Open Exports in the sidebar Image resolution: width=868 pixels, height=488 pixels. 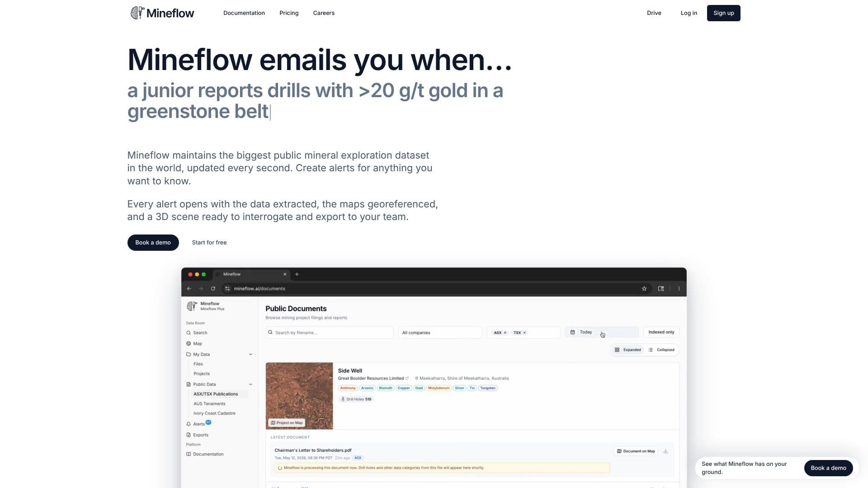pos(197,435)
